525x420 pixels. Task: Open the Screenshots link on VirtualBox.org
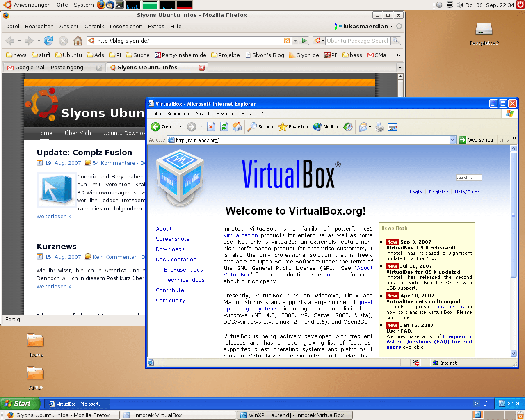click(x=172, y=239)
